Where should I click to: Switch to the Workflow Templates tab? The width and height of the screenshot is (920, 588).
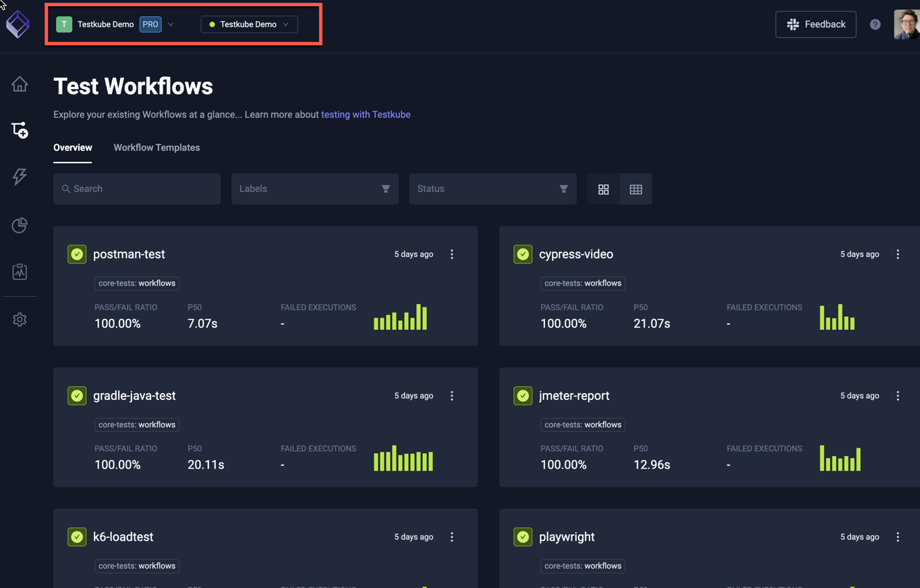point(156,148)
